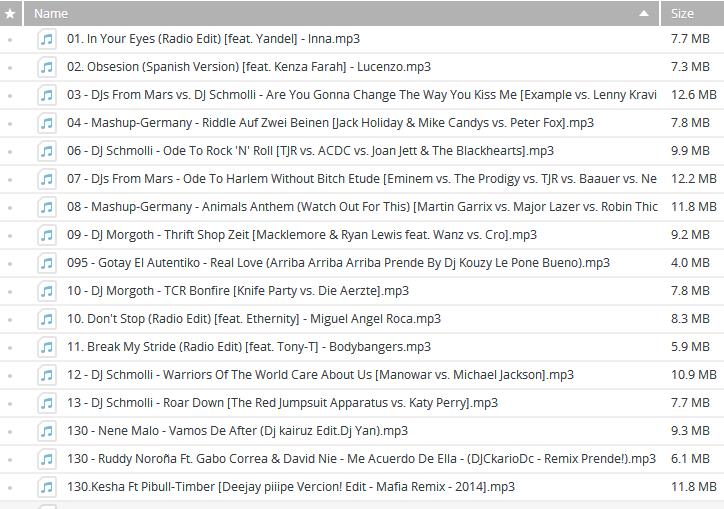Open Riddle Auf Zwei Beinen mp3 file
This screenshot has height=509, width=724.
click(x=330, y=123)
